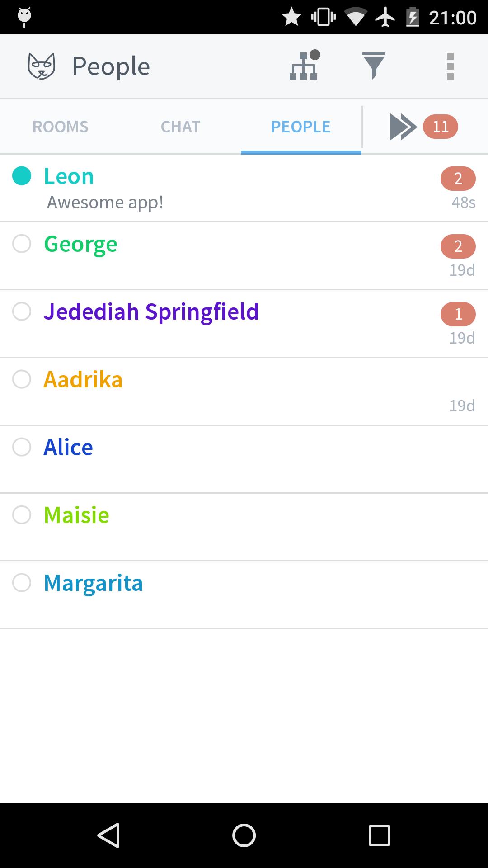This screenshot has height=868, width=488.
Task: Open Margarita's chat entry
Action: pos(94,583)
